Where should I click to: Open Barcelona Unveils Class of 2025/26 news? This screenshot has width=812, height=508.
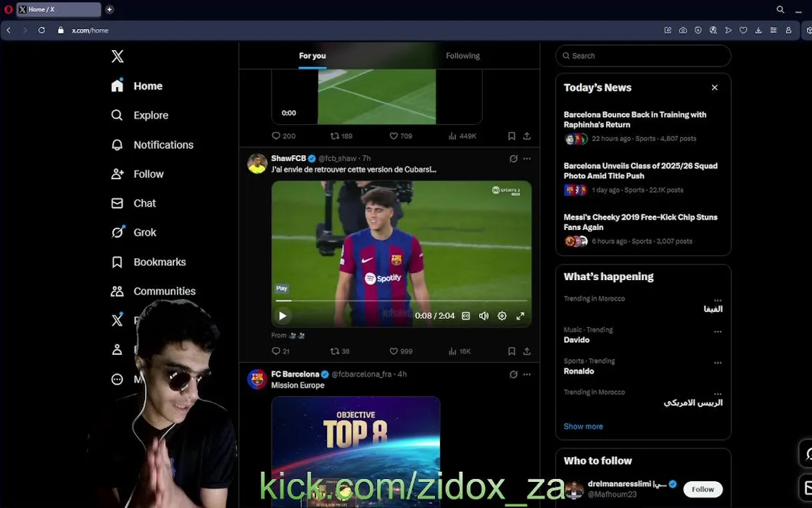(x=643, y=177)
